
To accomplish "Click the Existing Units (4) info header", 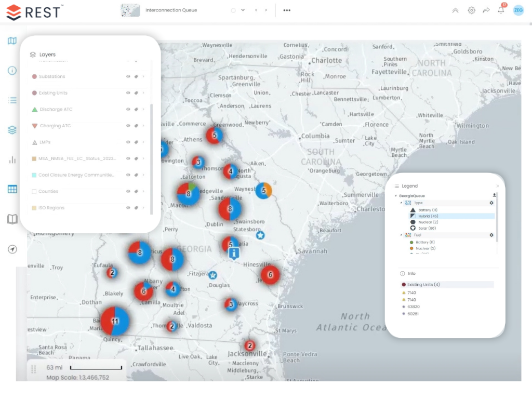I will (x=446, y=285).
